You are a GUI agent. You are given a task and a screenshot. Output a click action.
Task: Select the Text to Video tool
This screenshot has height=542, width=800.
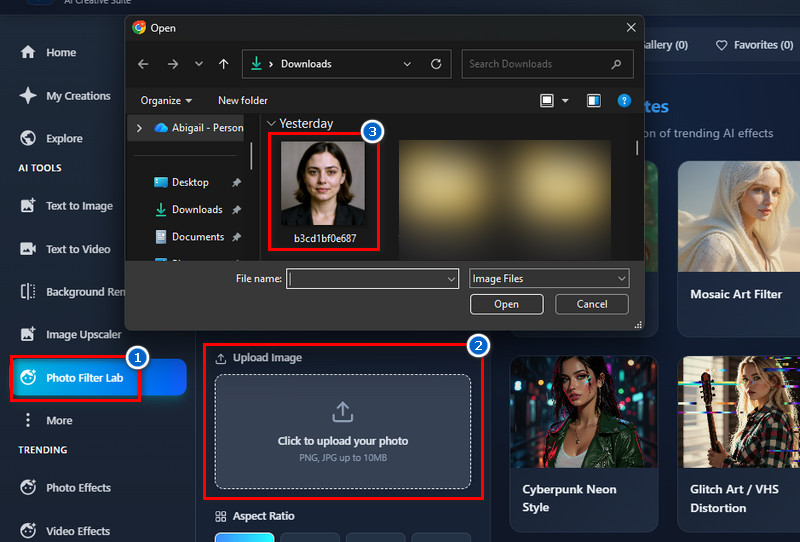[x=65, y=249]
